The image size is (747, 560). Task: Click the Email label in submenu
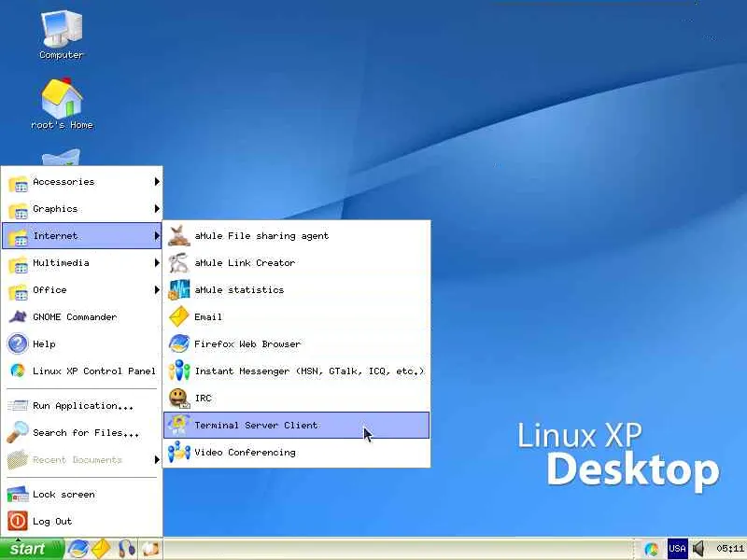(208, 317)
